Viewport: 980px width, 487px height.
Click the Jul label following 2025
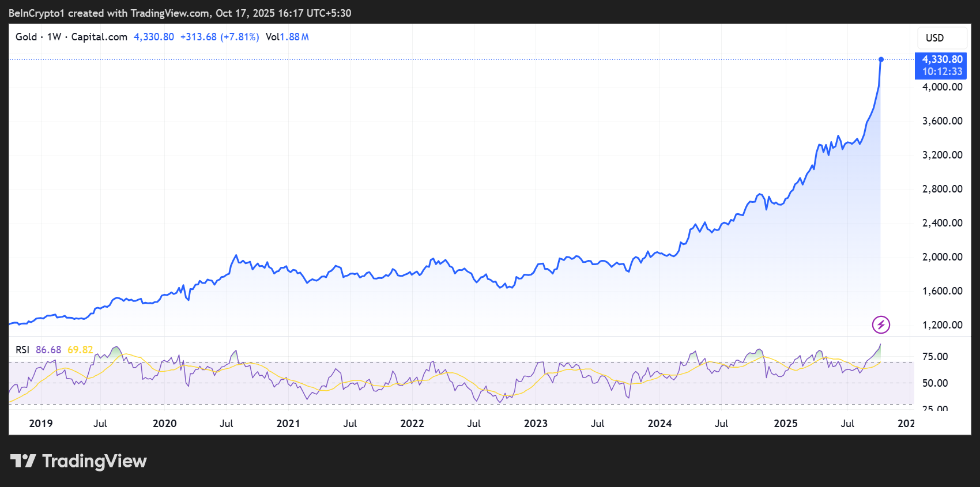tap(847, 424)
